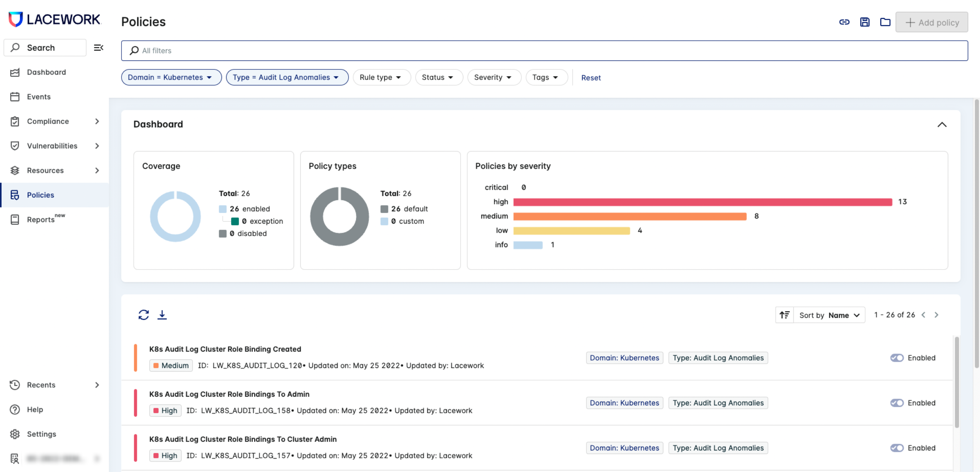Click the save view floppy icon
980x472 pixels.
point(864,22)
